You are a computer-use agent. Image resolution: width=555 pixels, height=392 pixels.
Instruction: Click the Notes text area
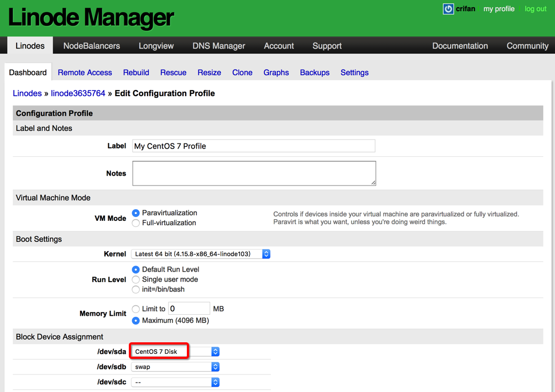pyautogui.click(x=254, y=173)
